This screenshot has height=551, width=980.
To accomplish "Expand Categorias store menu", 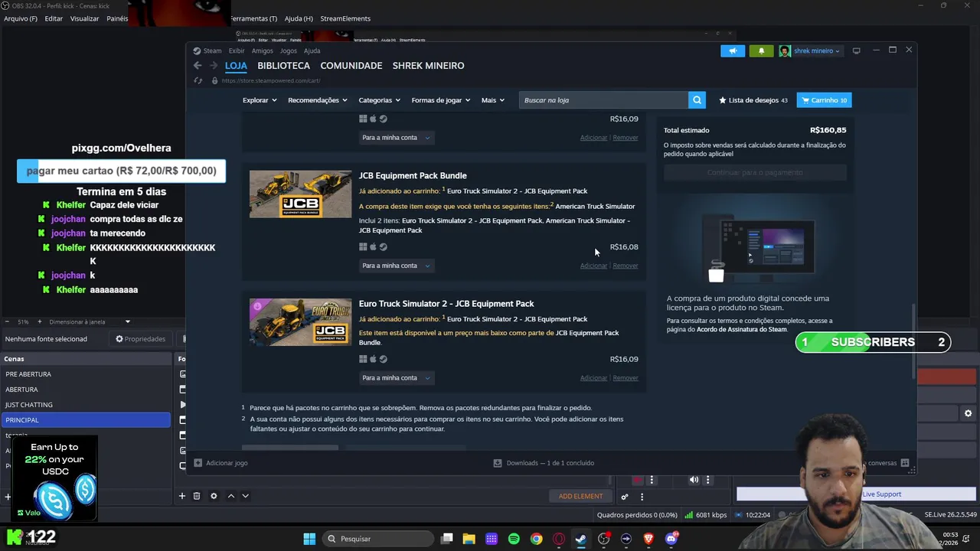I will (380, 100).
